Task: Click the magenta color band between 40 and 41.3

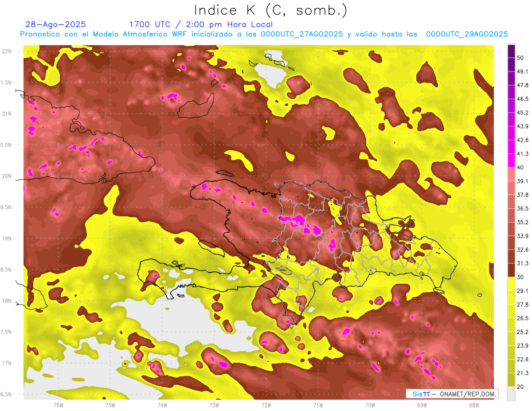Action: (511, 160)
